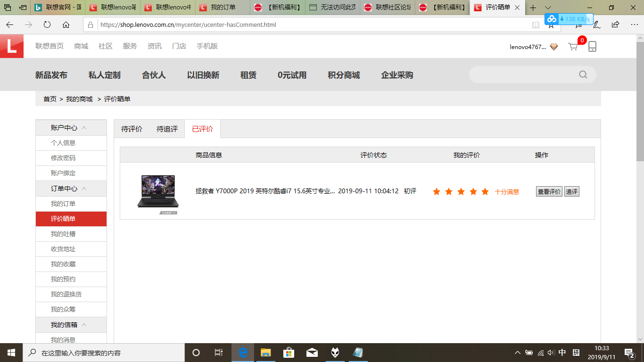Refresh the page with the reload icon

tap(47, 25)
